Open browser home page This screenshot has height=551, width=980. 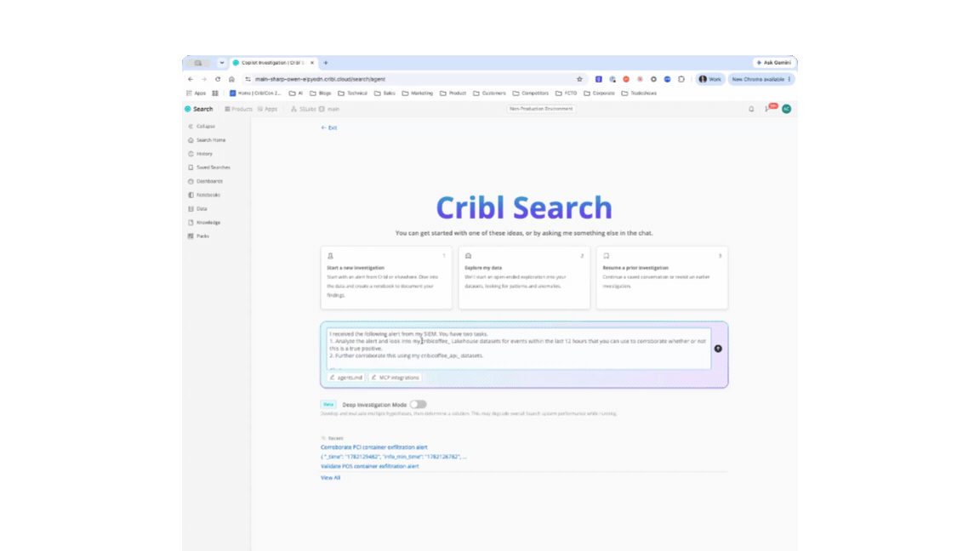click(x=231, y=79)
